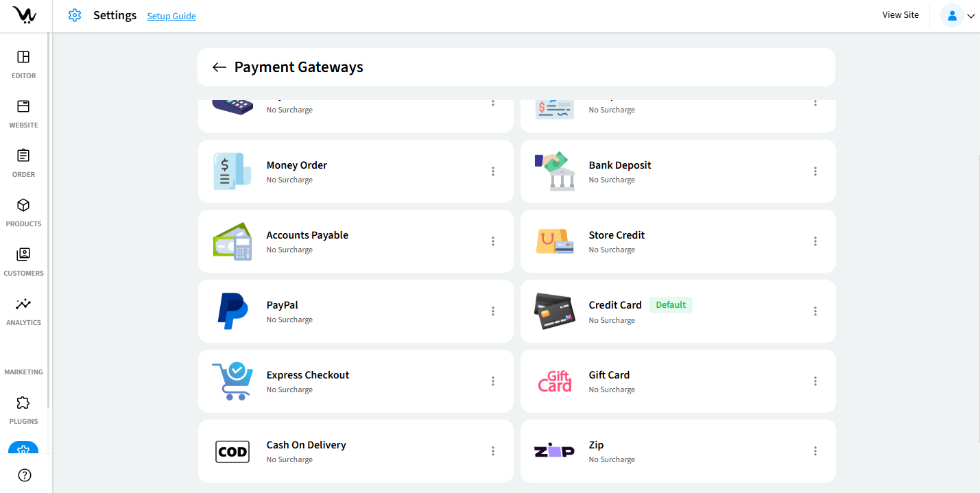
Task: Click the back arrow beside Payment Gateways
Action: 219,67
